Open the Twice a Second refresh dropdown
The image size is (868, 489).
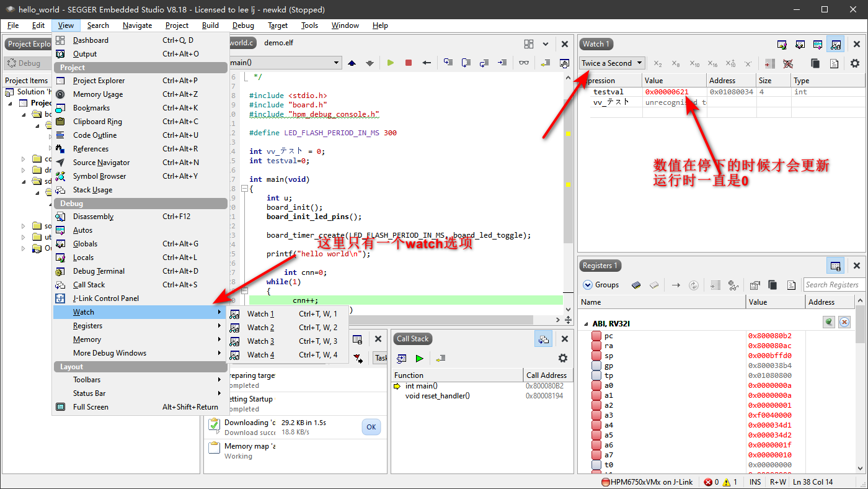click(x=612, y=63)
